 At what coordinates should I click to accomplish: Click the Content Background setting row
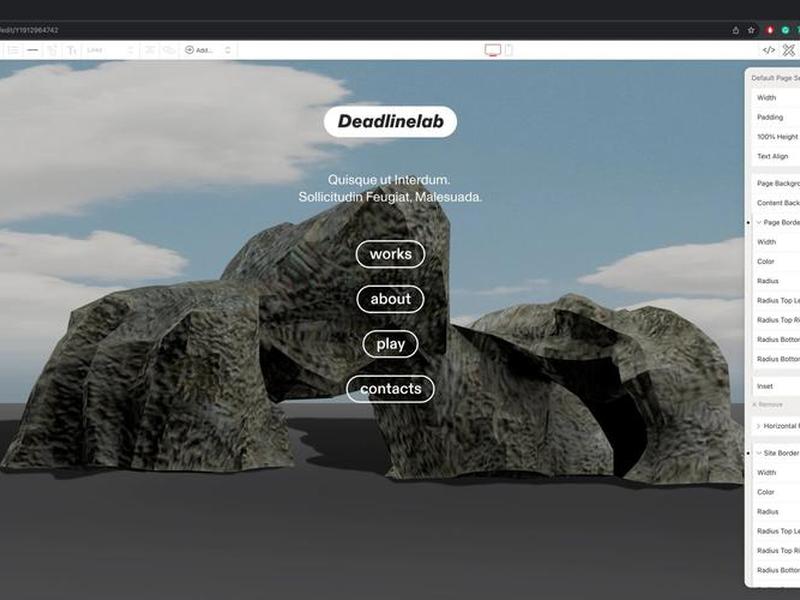(776, 203)
